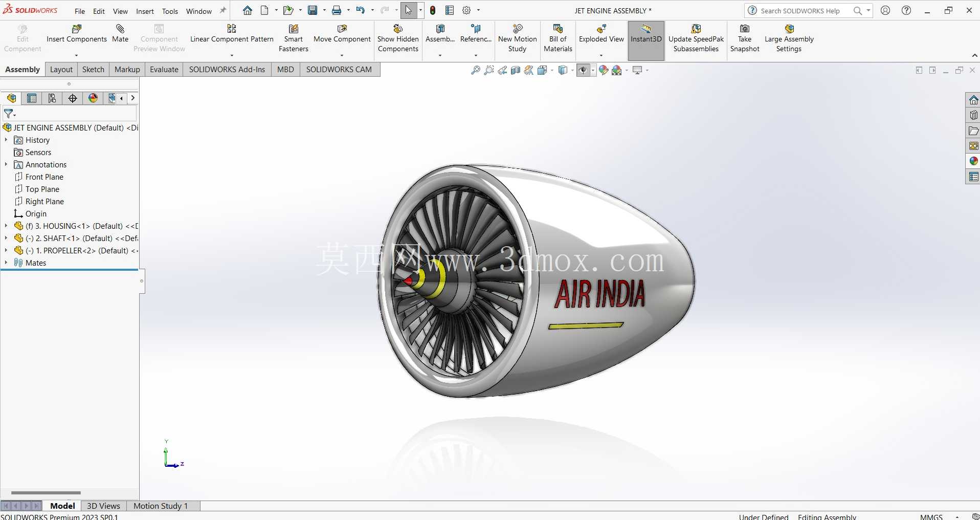Image resolution: width=980 pixels, height=520 pixels.
Task: Open Linear Component Pattern dropdown arrow
Action: pyautogui.click(x=232, y=55)
